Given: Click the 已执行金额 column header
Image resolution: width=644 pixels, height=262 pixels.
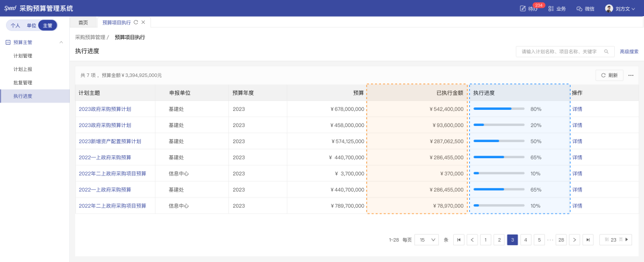Looking at the screenshot, I should pyautogui.click(x=417, y=93).
